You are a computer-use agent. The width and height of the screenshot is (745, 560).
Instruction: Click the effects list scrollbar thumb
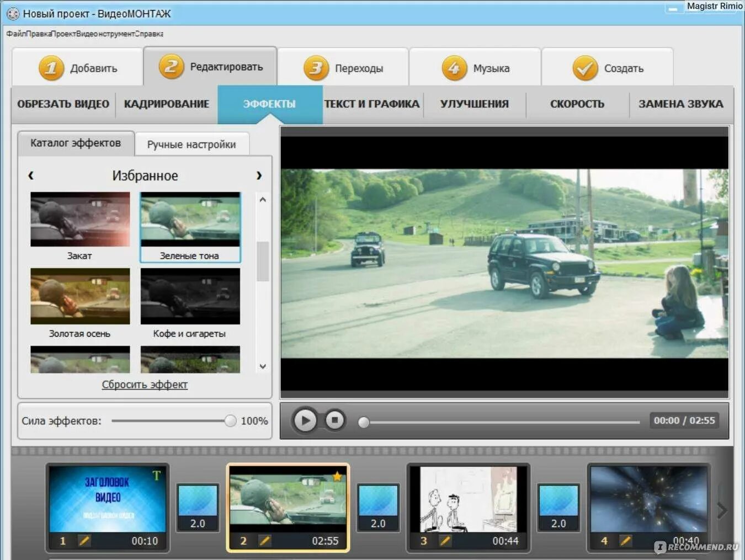point(263,261)
